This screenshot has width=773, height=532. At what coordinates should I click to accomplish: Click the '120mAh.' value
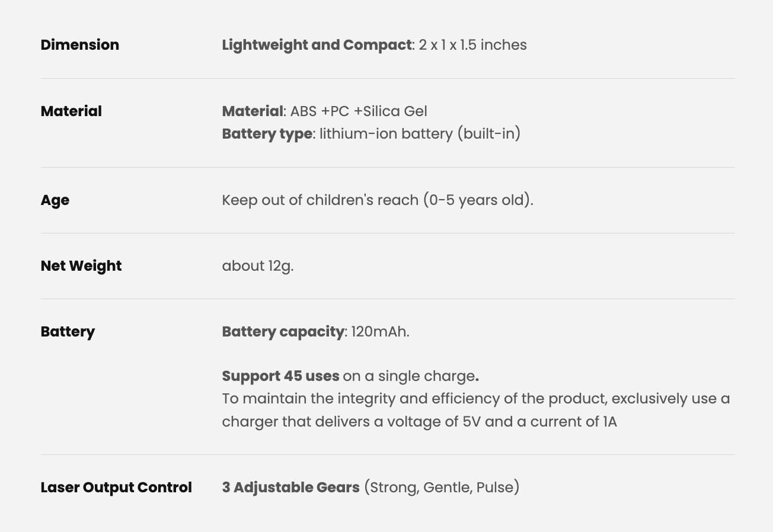click(x=380, y=332)
